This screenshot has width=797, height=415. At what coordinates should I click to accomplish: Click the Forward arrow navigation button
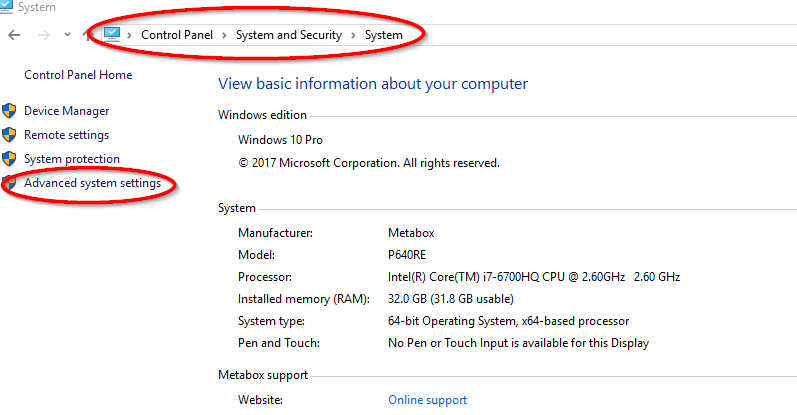44,35
